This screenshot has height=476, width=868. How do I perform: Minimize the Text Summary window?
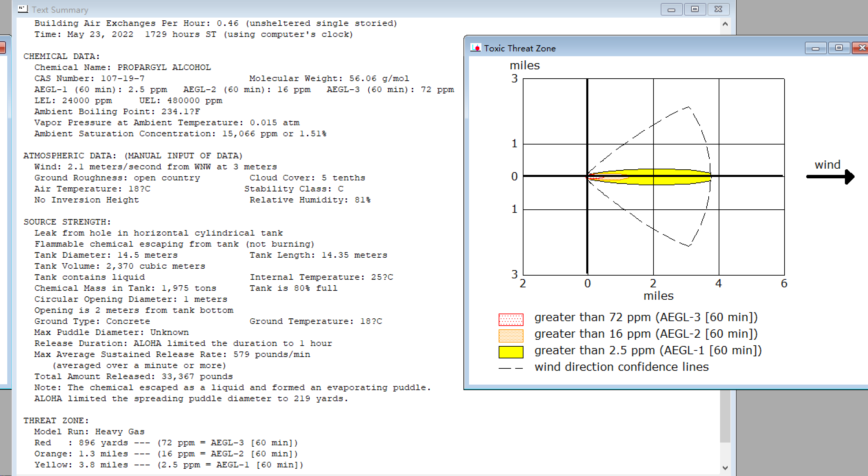tap(671, 9)
